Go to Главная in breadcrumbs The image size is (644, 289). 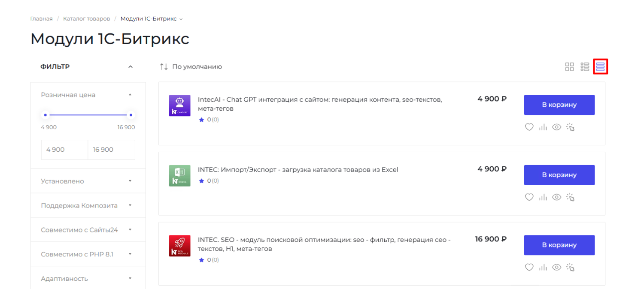click(41, 19)
